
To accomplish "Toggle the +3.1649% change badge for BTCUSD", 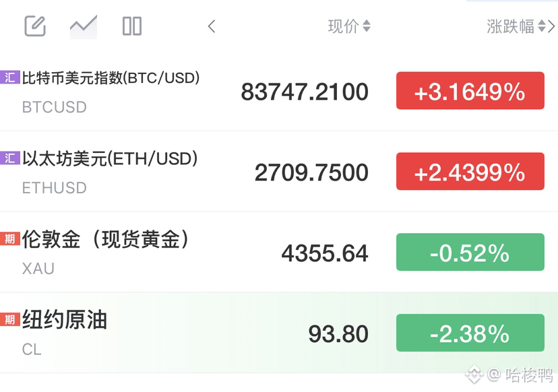I will click(x=470, y=91).
